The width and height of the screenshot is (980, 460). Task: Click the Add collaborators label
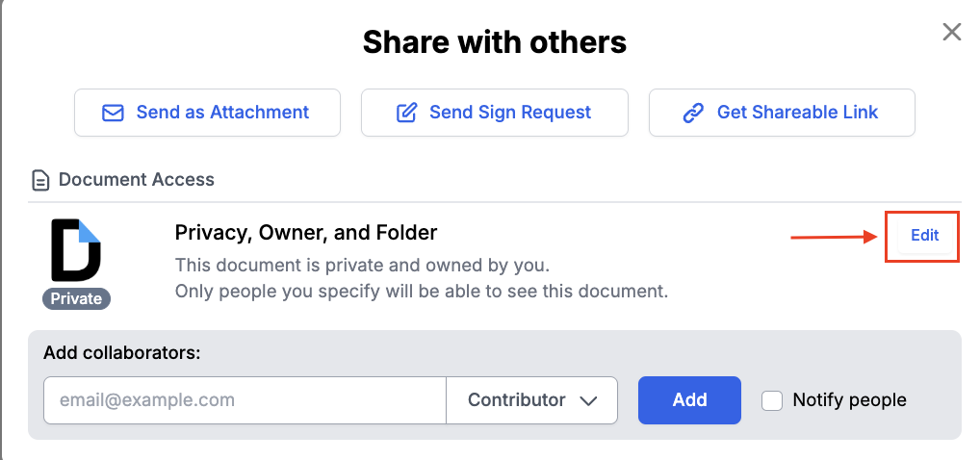click(x=122, y=352)
